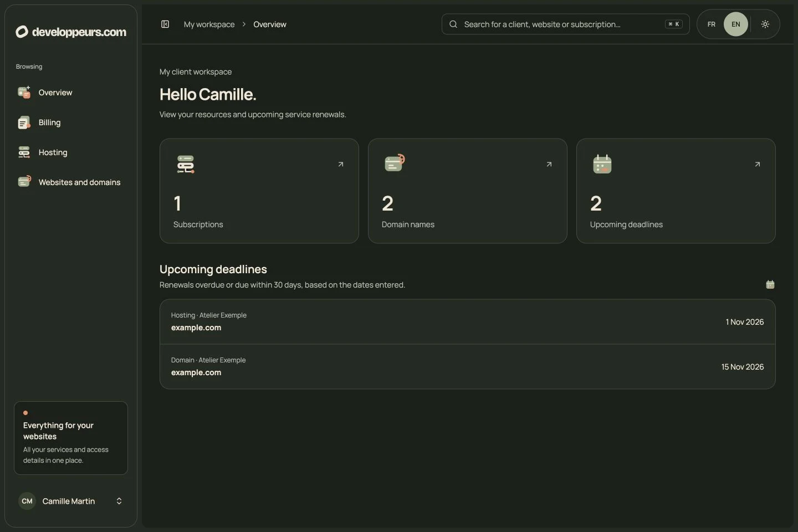Click My workspace breadcrumb
This screenshot has width=798, height=532.
pyautogui.click(x=209, y=24)
